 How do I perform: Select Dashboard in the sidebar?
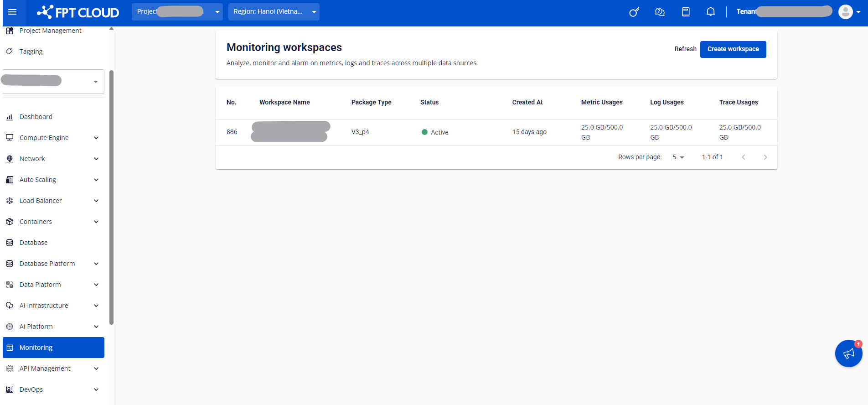tap(36, 117)
